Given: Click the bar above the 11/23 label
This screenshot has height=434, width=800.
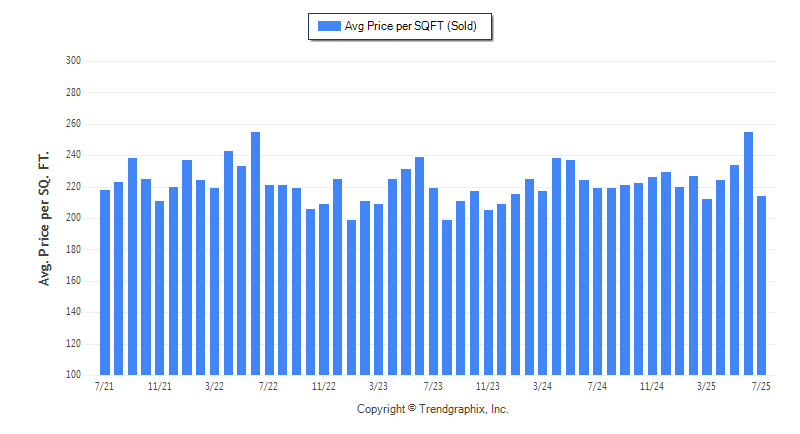Looking at the screenshot, I should [488, 293].
